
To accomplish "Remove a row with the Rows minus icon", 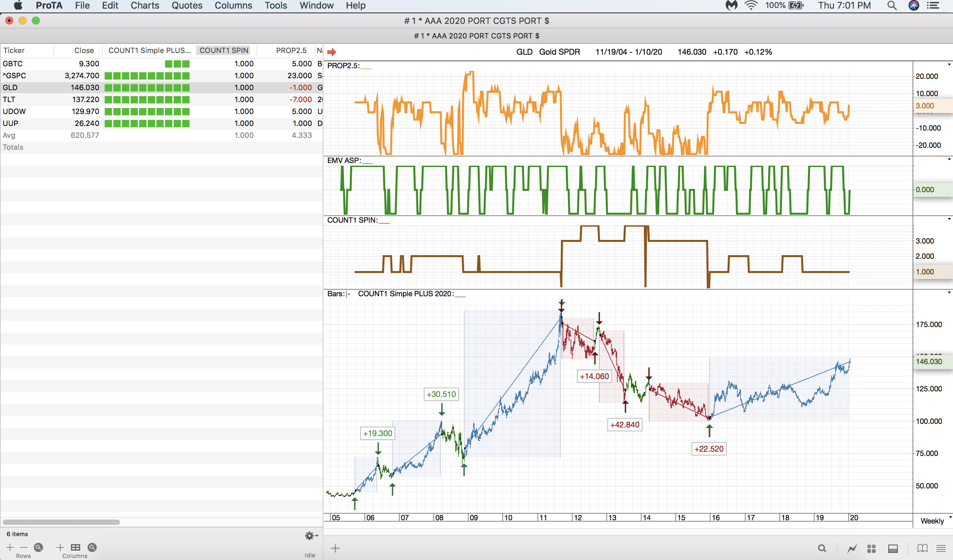I will coord(24,547).
